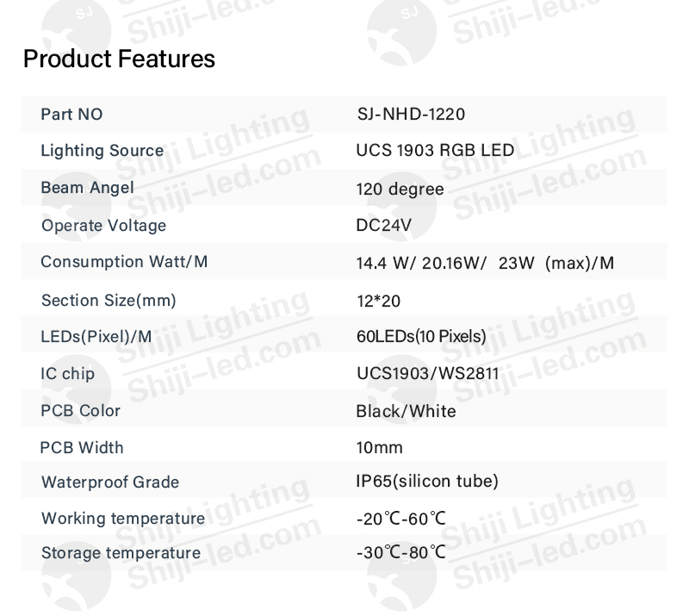Click the 12*20 section size value
Viewport: 689px width, 616px height.
(x=378, y=302)
